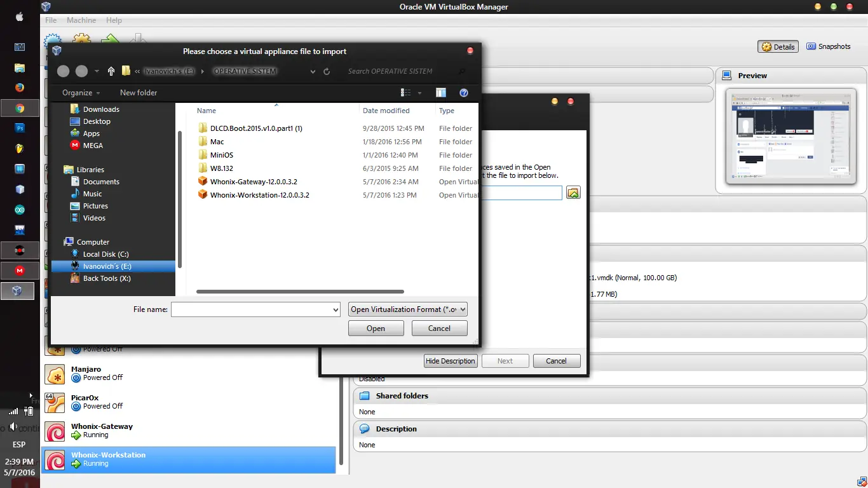Click Hide Description in the import wizard
Screen dimensions: 868x488
(x=451, y=361)
